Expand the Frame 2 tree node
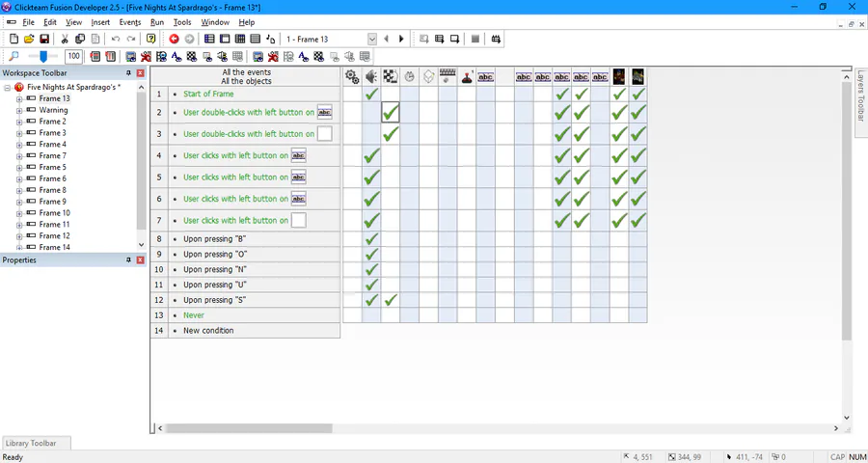The height and width of the screenshot is (463, 868). [x=19, y=122]
